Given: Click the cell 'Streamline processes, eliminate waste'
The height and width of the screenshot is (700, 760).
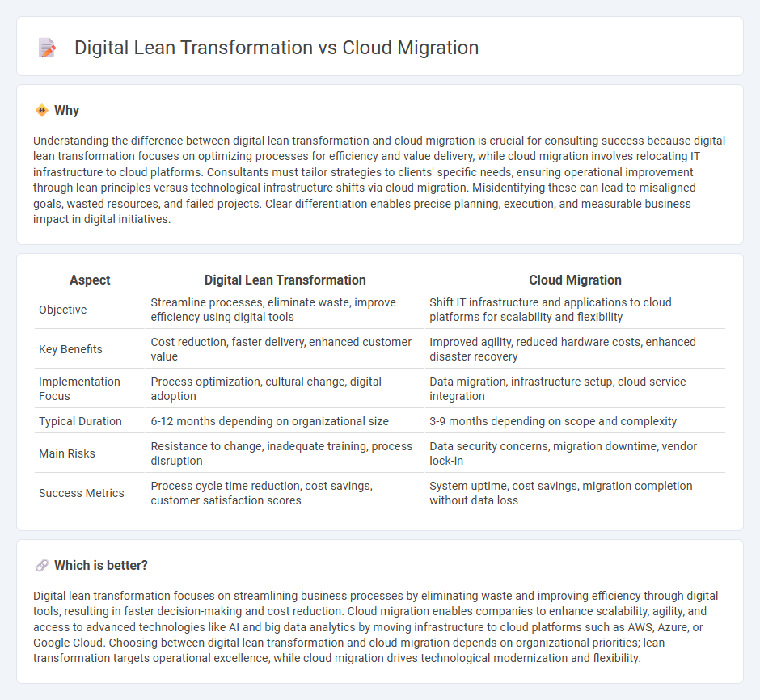Looking at the screenshot, I should coord(285,310).
